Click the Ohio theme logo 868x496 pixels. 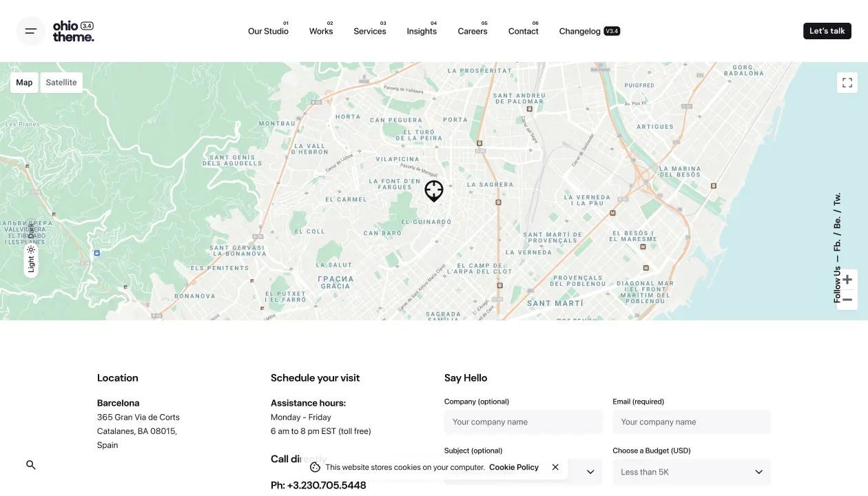tap(73, 31)
